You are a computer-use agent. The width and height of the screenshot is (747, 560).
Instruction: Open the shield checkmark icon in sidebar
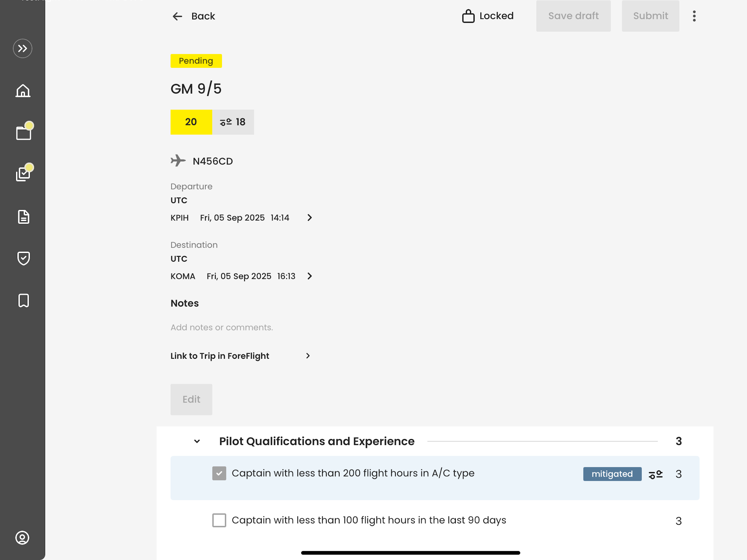(x=23, y=258)
